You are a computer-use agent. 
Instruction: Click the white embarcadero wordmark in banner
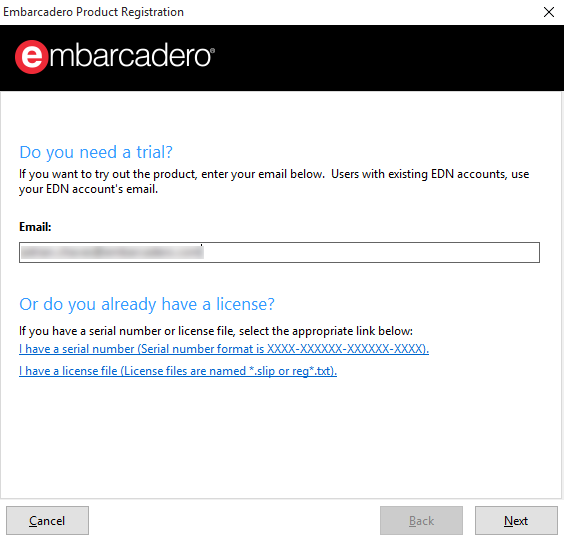pyautogui.click(x=130, y=57)
